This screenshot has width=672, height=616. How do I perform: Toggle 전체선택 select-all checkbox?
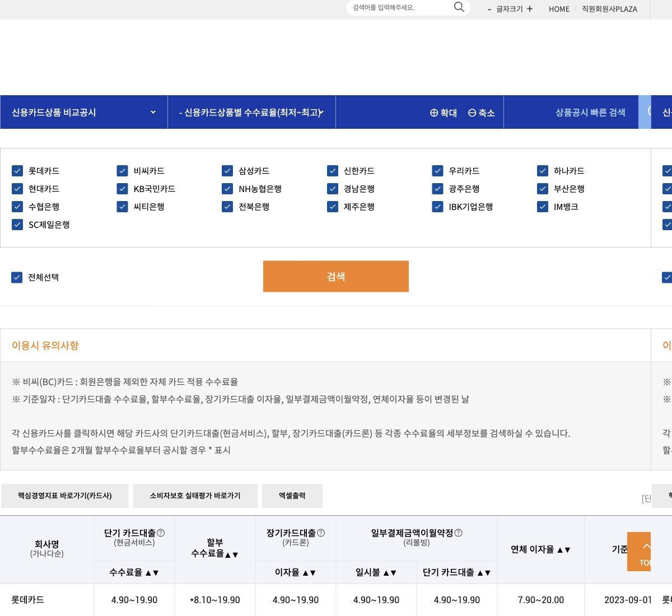[17, 277]
